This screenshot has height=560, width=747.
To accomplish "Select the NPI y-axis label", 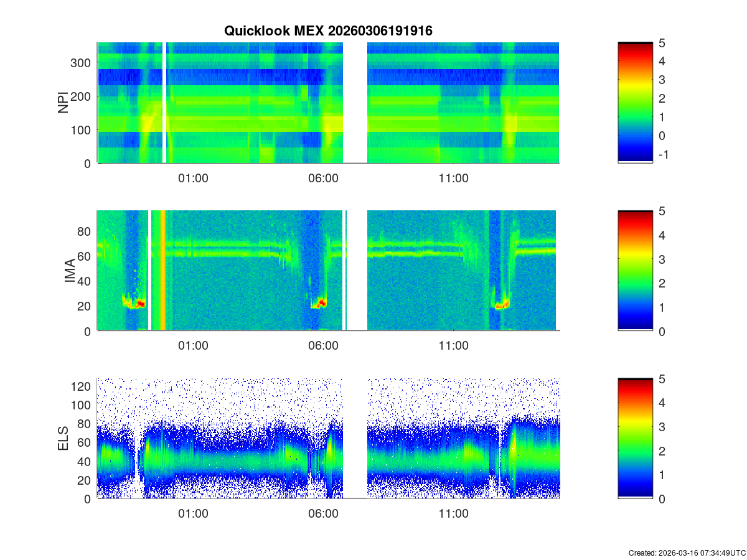I will 63,103.
